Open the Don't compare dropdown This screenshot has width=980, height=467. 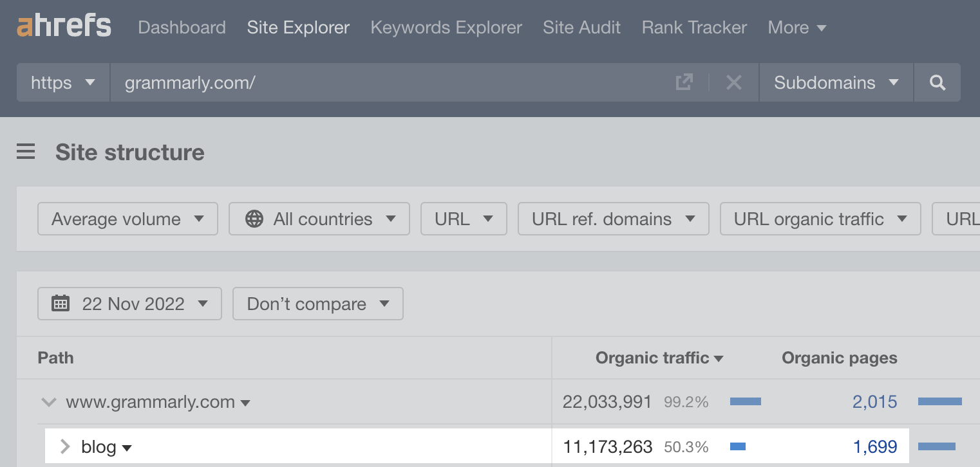pyautogui.click(x=317, y=303)
